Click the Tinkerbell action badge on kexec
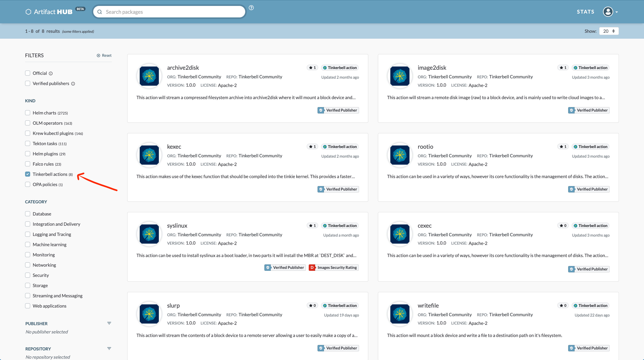This screenshot has width=644, height=360. (340, 146)
